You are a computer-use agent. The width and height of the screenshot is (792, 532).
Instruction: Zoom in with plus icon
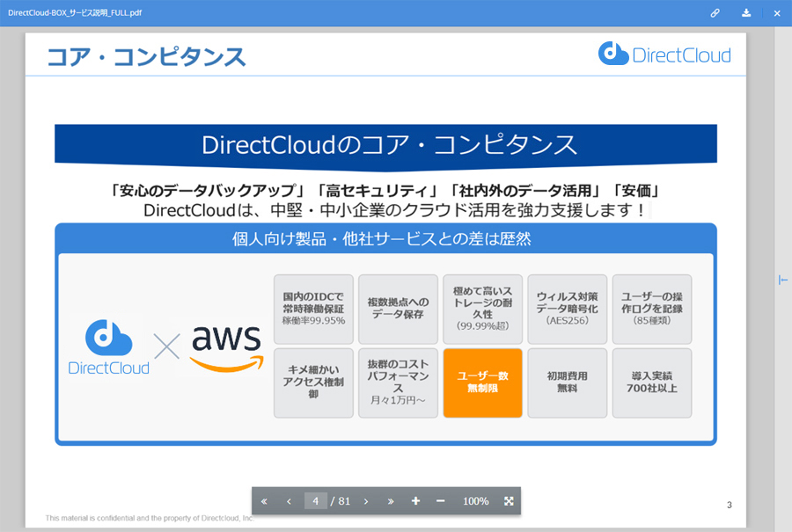tap(415, 500)
